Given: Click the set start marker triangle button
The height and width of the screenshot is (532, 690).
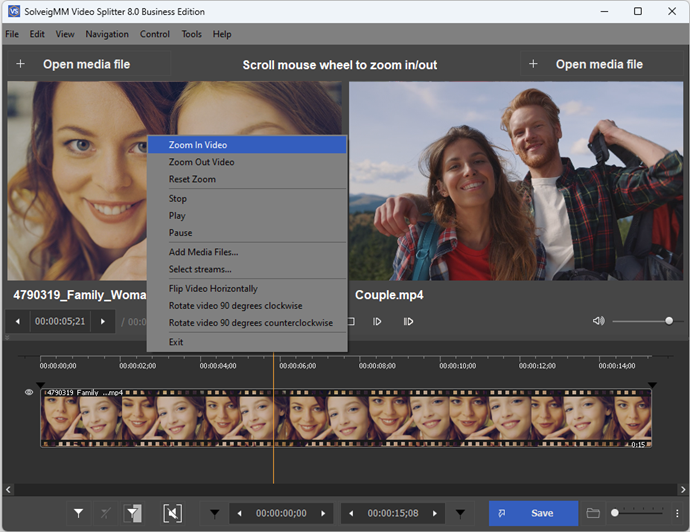Looking at the screenshot, I should click(214, 513).
